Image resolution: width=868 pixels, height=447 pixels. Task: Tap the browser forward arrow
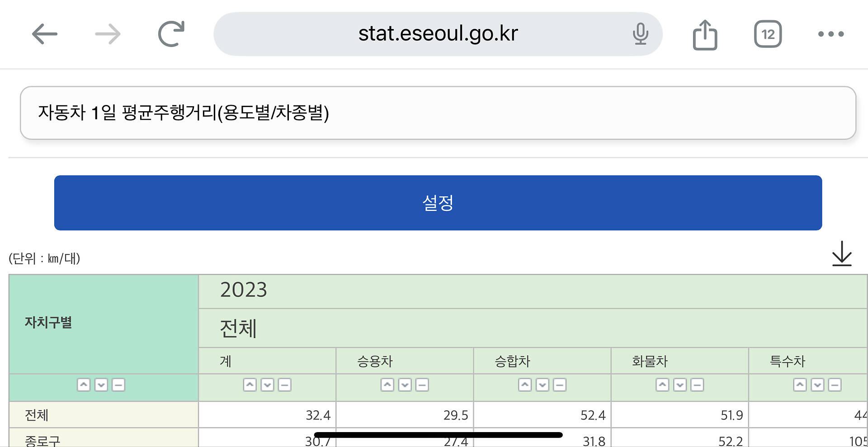[x=108, y=34]
